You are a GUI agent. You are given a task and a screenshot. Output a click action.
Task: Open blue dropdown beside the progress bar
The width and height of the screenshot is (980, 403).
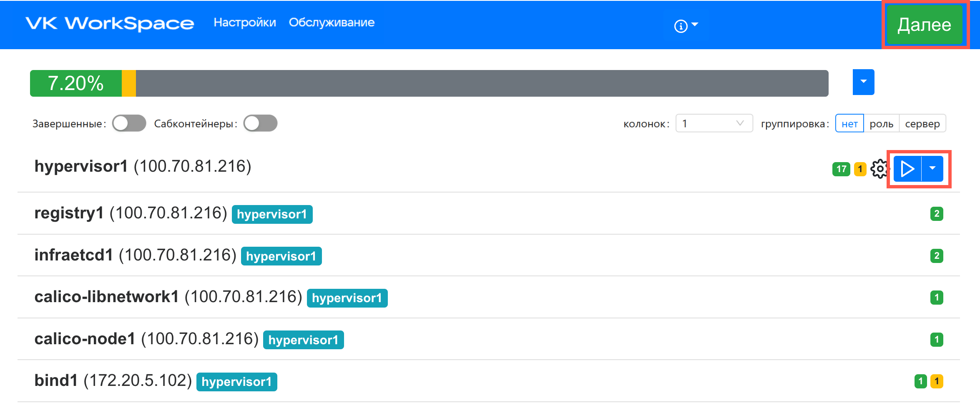point(863,82)
